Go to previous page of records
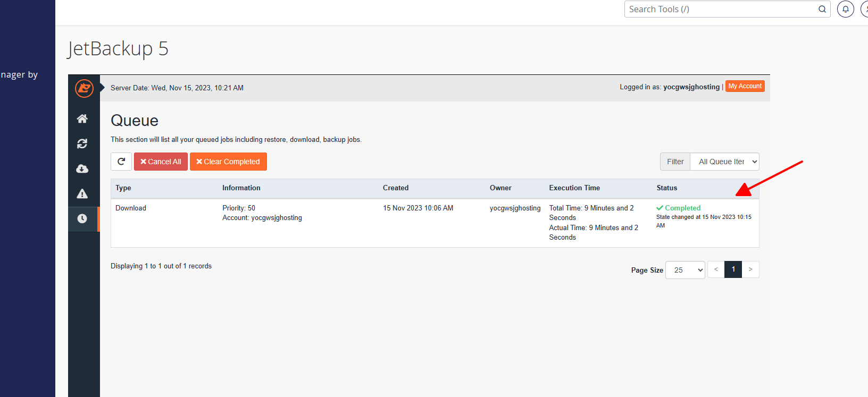The width and height of the screenshot is (868, 397). tap(716, 269)
